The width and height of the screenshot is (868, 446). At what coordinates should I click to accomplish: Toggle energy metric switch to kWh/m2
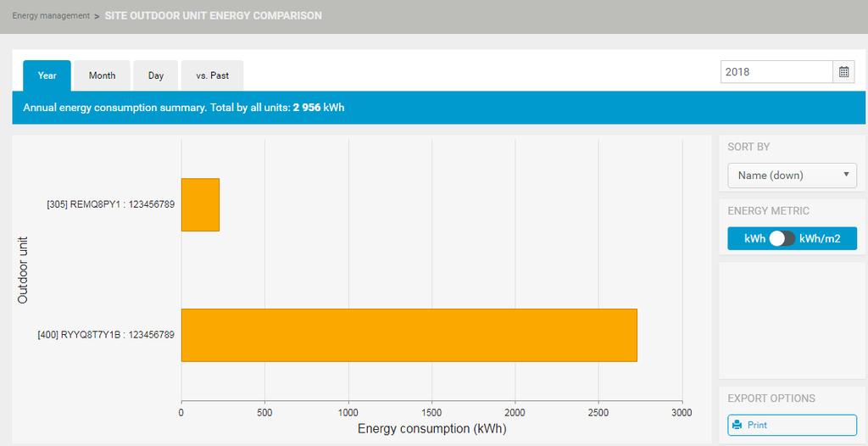point(782,238)
